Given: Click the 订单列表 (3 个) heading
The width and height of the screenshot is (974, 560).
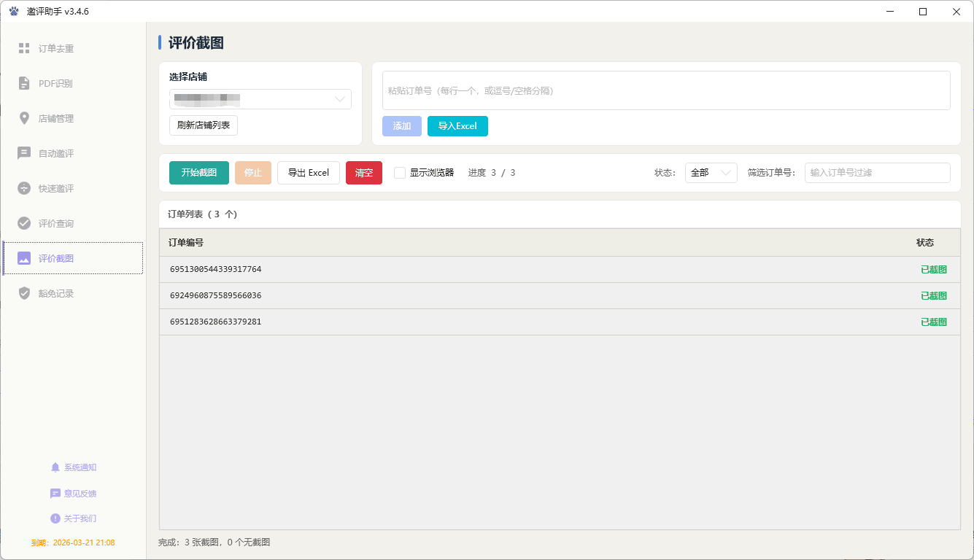Looking at the screenshot, I should tap(203, 214).
